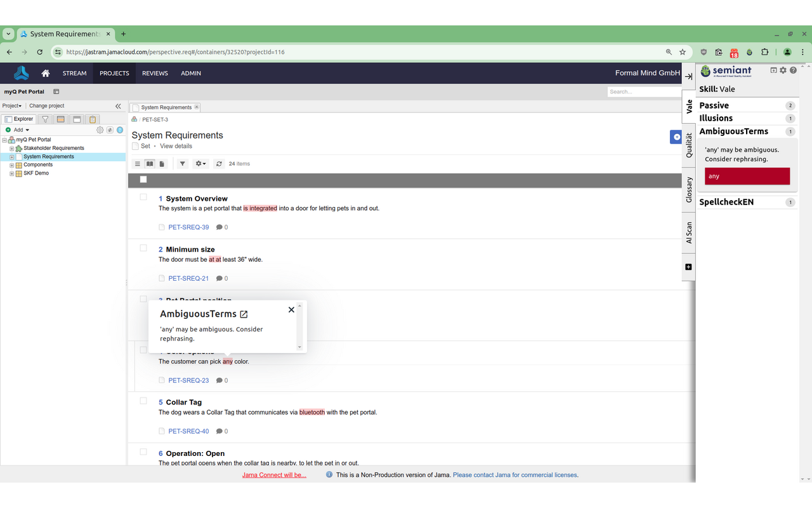Expand the System Requirements tree node

coord(11,157)
